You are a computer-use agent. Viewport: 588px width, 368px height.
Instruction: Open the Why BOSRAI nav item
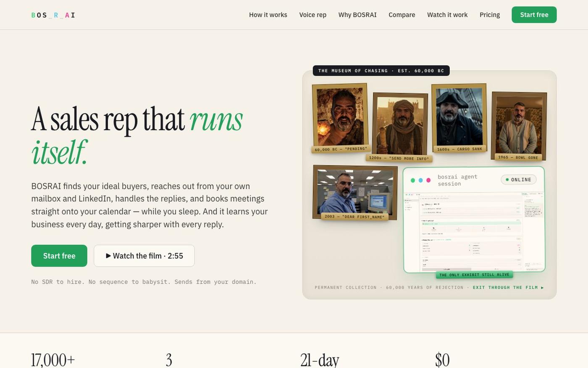point(357,15)
